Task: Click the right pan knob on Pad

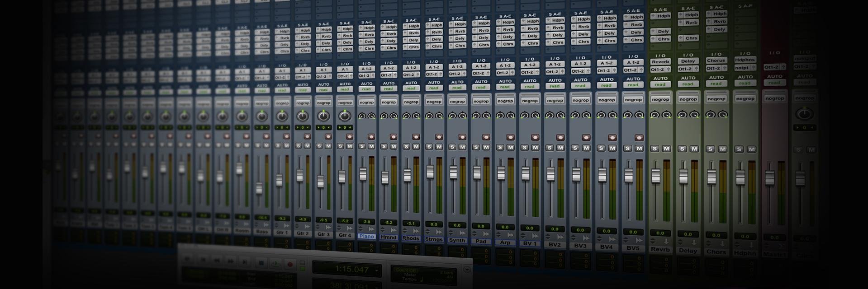Action: pos(486,116)
